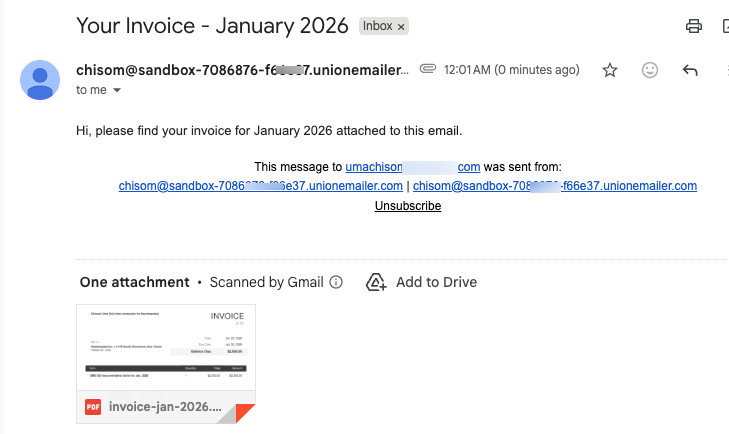
Task: Print this email with the printer icon
Action: [694, 26]
